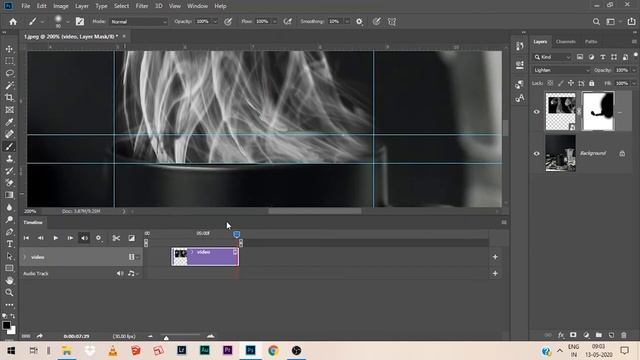Go to first frame of timeline

coord(26,238)
